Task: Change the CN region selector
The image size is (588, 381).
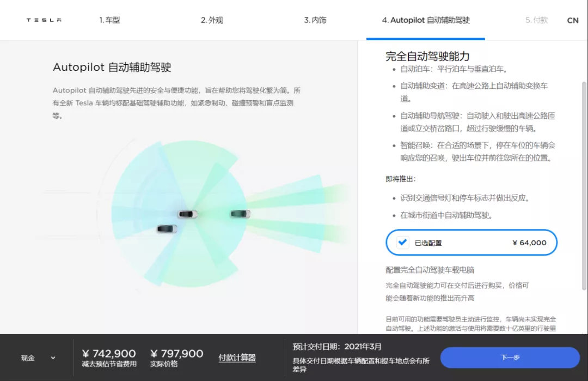Action: click(573, 20)
